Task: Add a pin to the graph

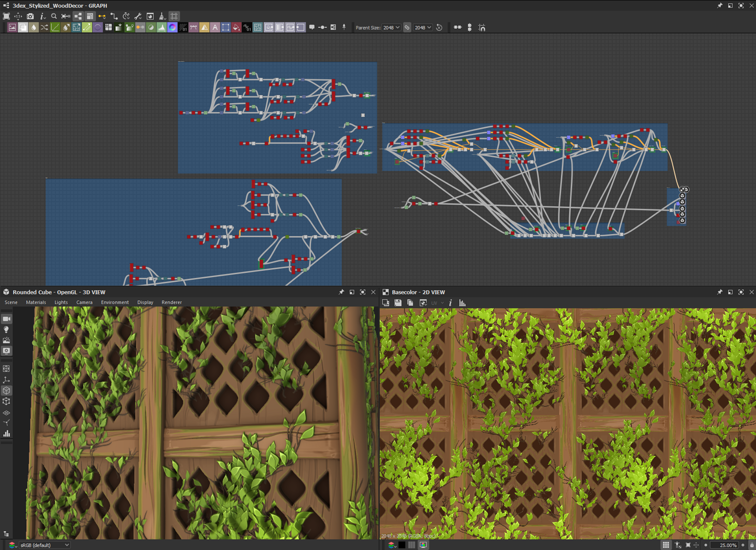Action: tap(344, 27)
